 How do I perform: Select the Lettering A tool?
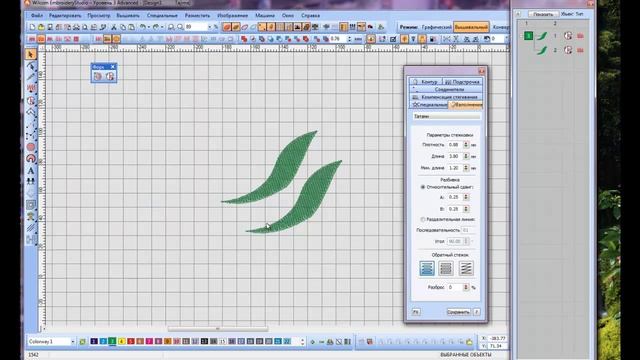pyautogui.click(x=31, y=171)
